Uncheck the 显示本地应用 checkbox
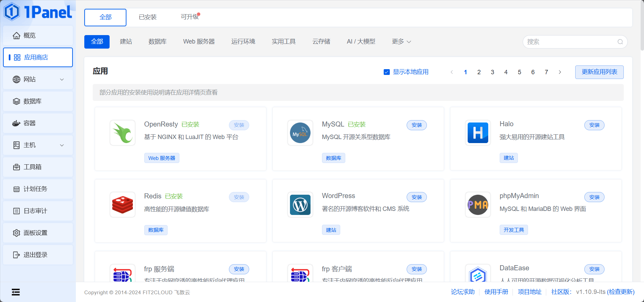 (x=387, y=72)
